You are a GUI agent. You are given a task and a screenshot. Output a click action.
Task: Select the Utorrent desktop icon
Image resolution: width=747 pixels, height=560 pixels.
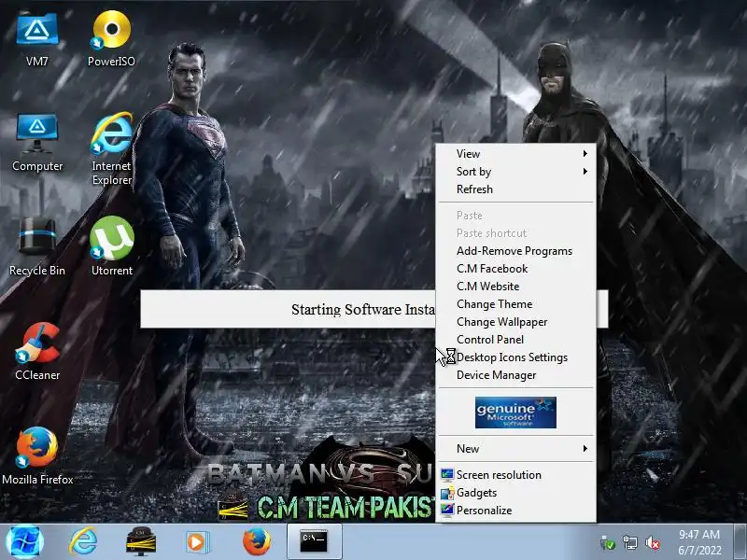[111, 247]
